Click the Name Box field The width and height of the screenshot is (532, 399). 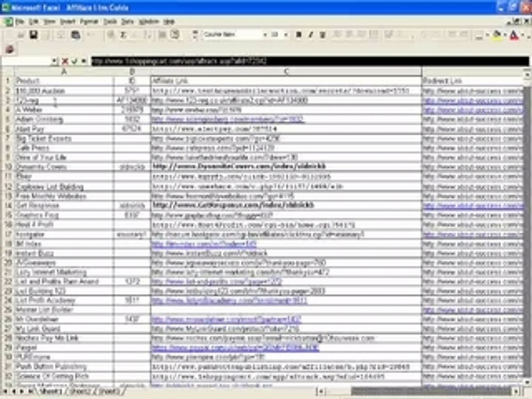tap(27, 62)
